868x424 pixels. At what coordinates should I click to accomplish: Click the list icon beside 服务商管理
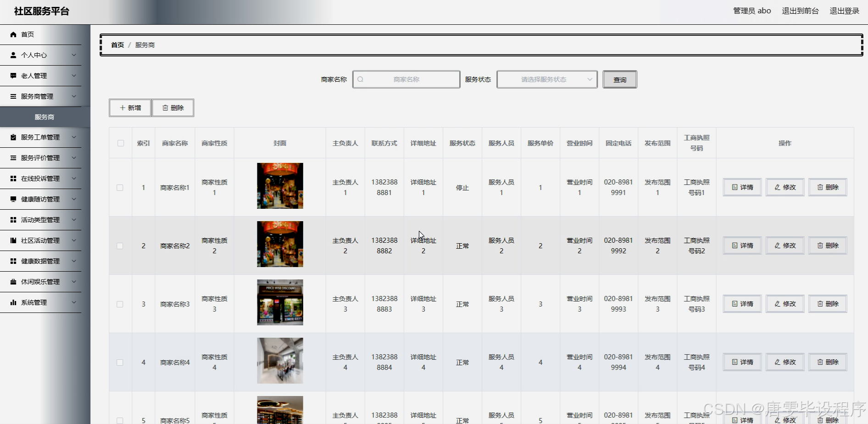13,96
